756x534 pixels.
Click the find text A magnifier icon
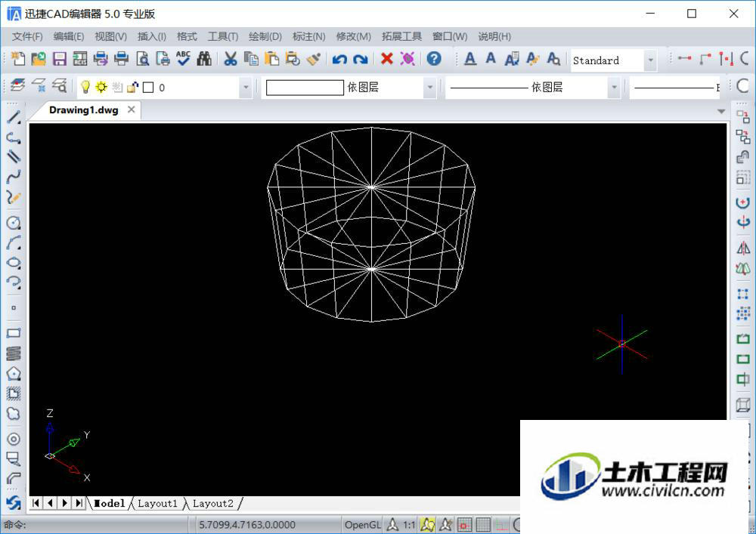click(553, 59)
